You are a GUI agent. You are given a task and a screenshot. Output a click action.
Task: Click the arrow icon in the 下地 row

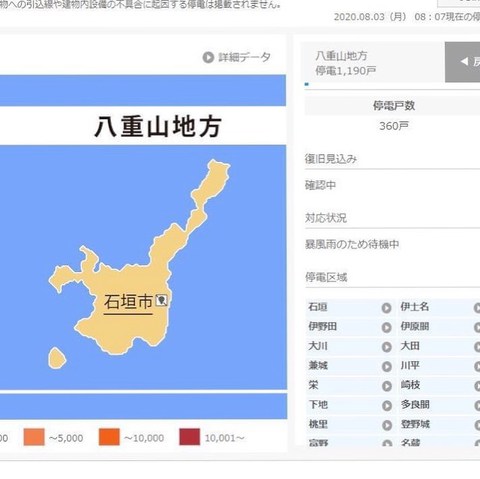[386, 406]
